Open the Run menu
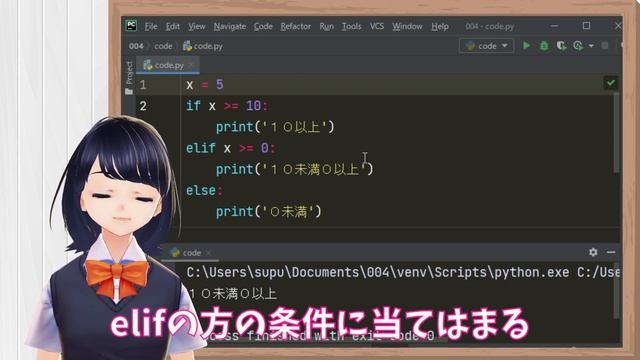 click(327, 27)
